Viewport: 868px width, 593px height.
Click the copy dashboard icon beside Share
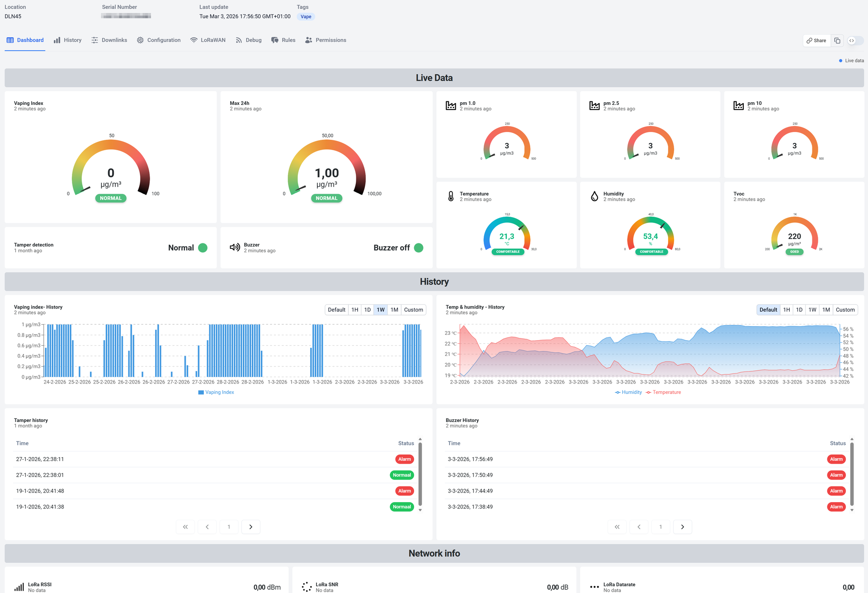click(837, 41)
